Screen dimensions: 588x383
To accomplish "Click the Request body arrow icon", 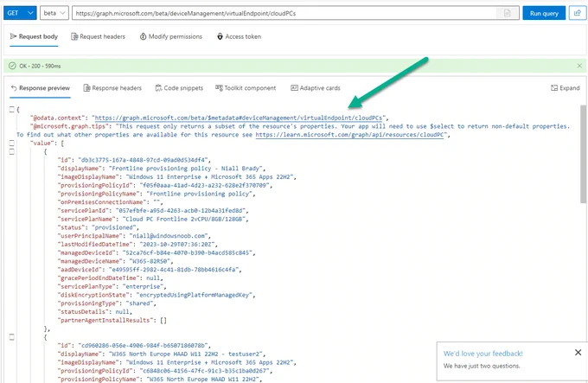I will 14,36.
